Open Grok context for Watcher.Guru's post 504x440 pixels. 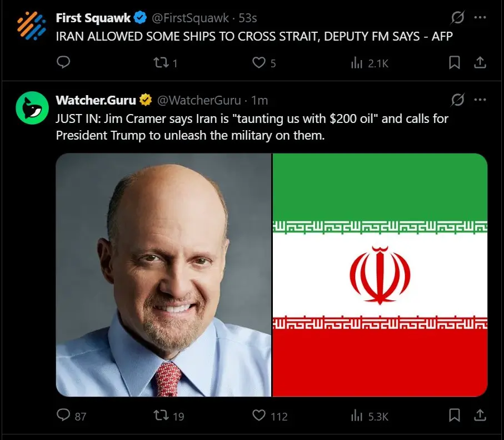(x=457, y=100)
